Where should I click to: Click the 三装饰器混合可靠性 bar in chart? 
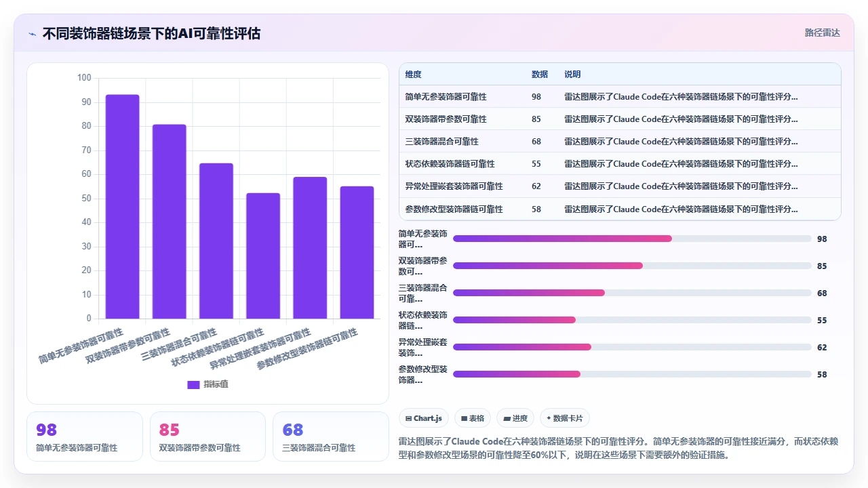216,241
